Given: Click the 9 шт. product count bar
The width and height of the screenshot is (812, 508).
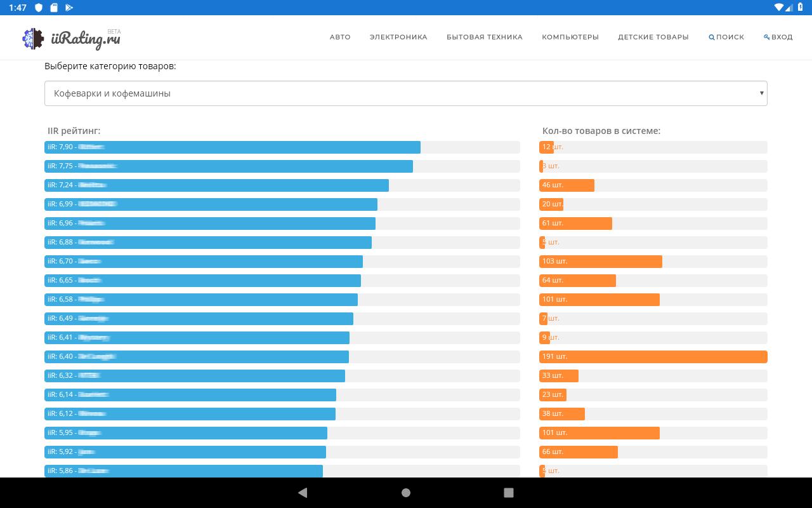Looking at the screenshot, I should pyautogui.click(x=544, y=338).
